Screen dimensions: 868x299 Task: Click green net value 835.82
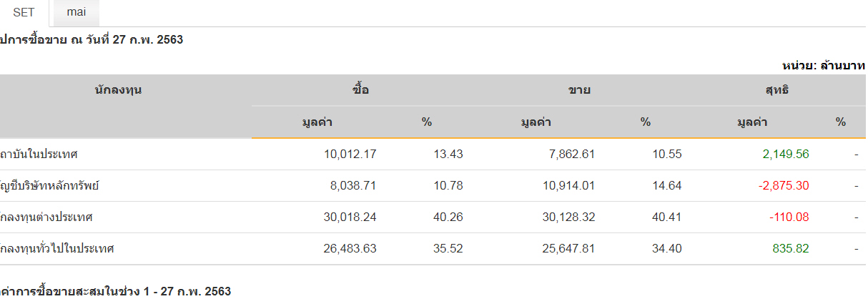click(791, 248)
